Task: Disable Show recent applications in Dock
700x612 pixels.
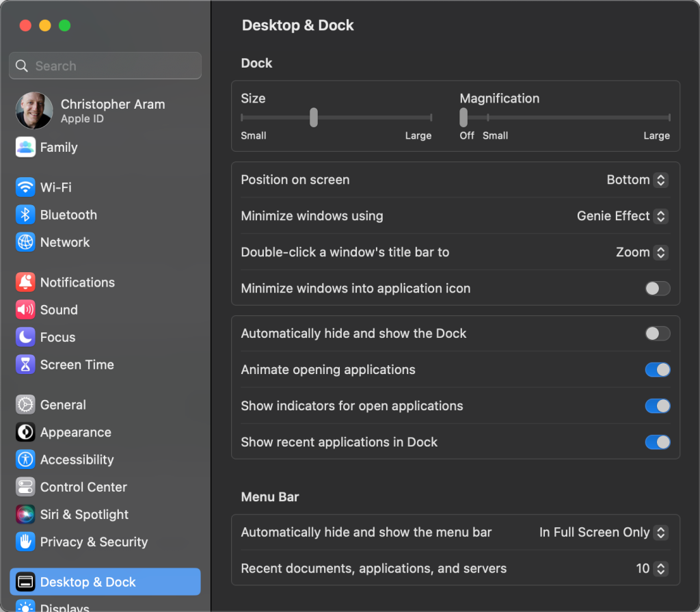Action: point(658,442)
